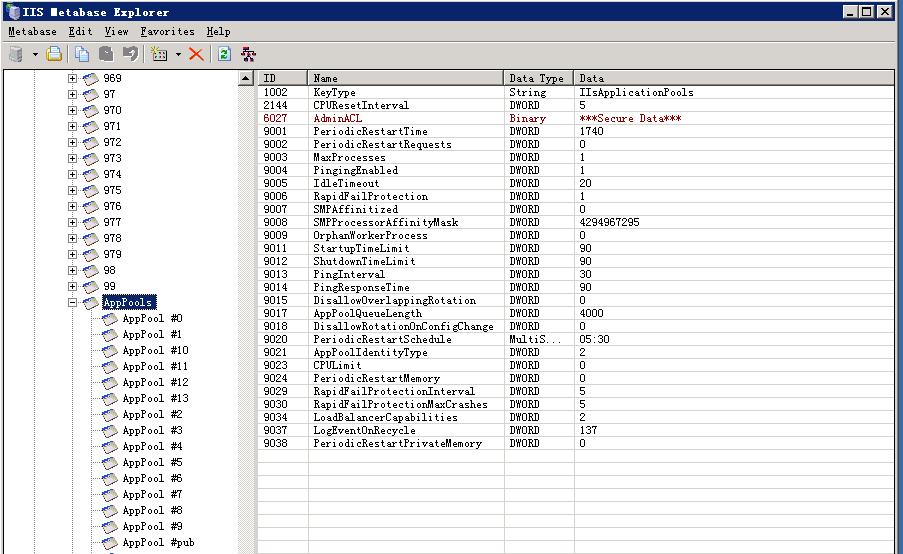Click the Data column header
The image size is (903, 554).
[734, 78]
